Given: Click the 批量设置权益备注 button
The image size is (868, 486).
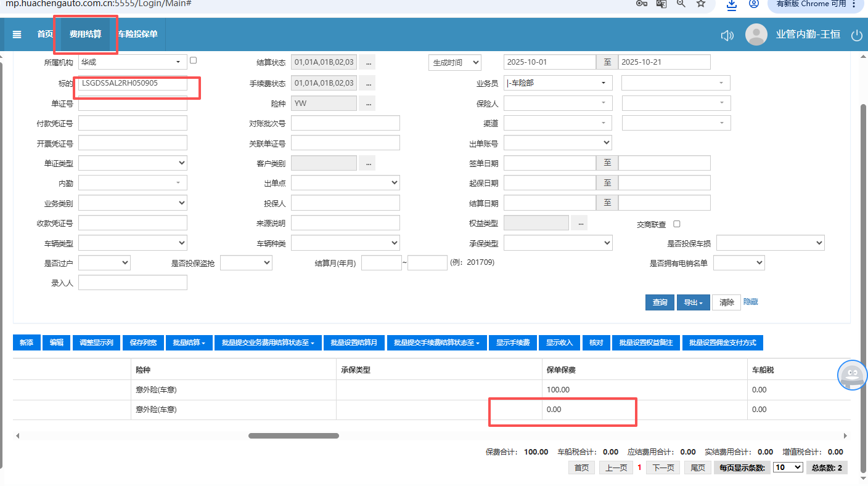Looking at the screenshot, I should pyautogui.click(x=646, y=342).
